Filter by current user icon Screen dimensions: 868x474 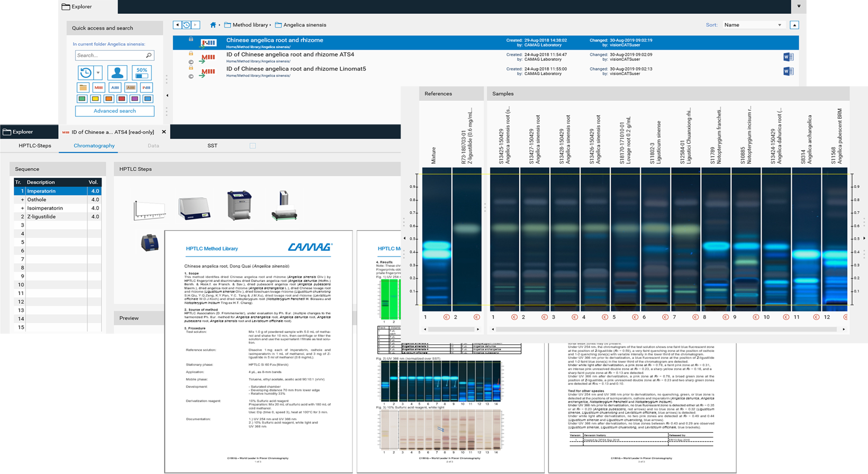(117, 72)
